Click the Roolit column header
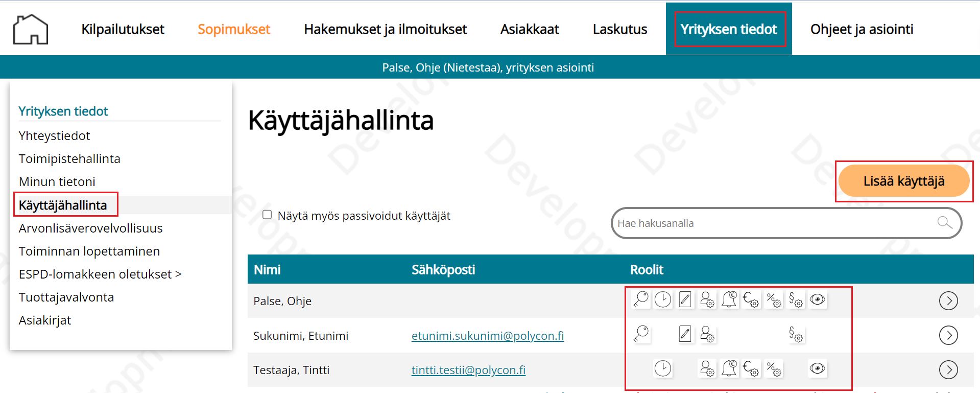 (647, 269)
